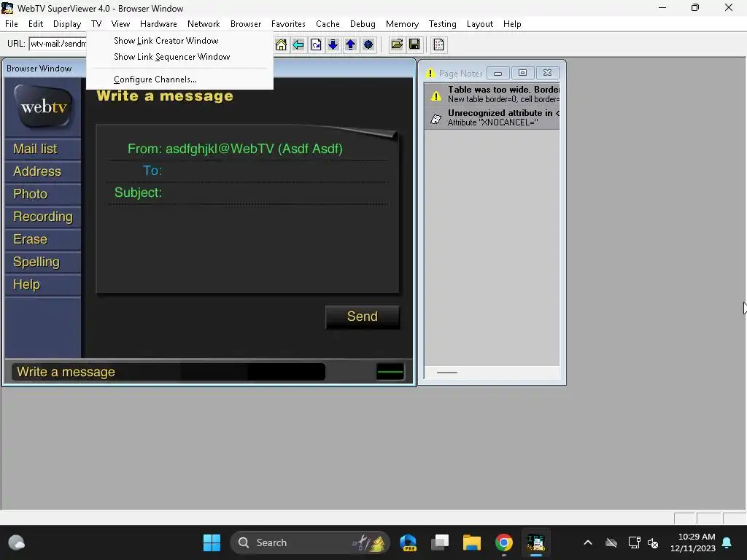
Task: Click the Task View taskbar icon
Action: pyautogui.click(x=440, y=542)
